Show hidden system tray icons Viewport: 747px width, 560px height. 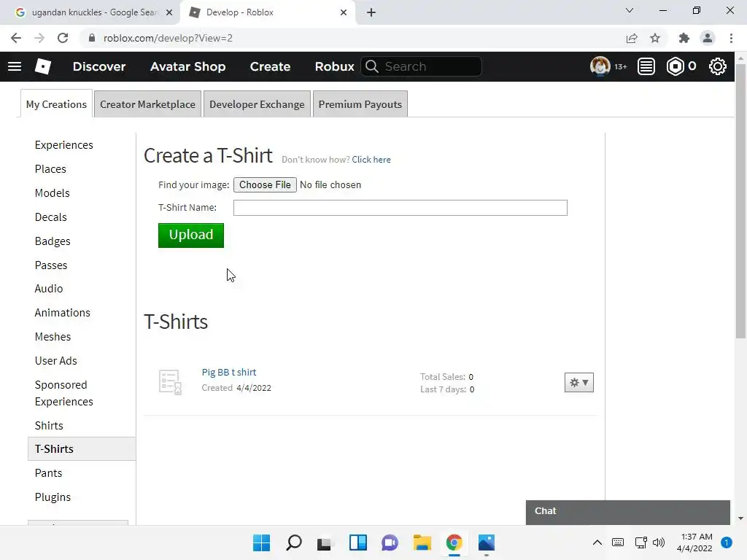597,542
